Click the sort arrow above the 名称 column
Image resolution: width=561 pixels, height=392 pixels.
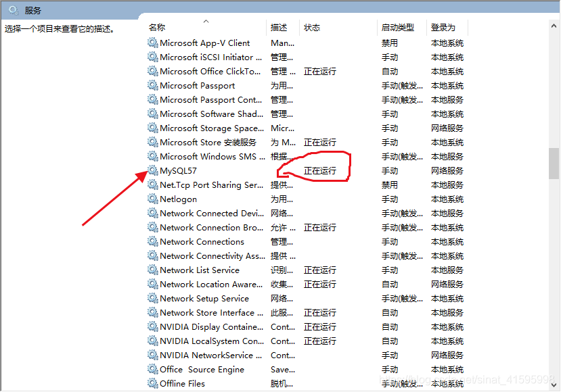[206, 22]
